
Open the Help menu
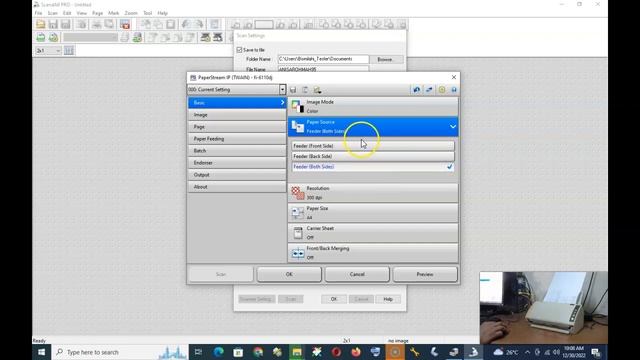click(x=162, y=13)
